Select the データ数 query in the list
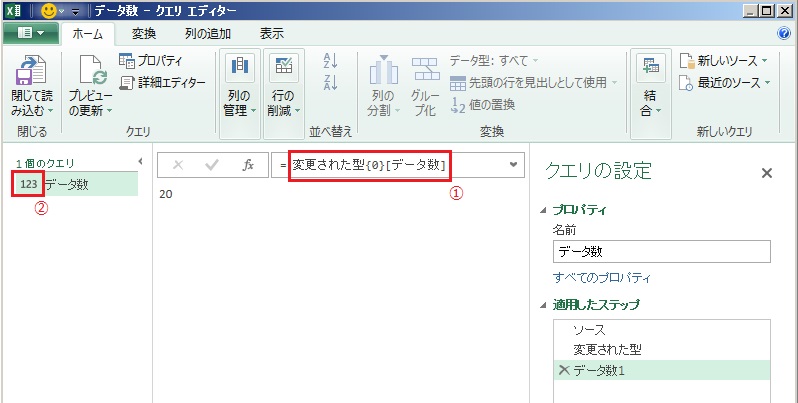Viewport: 798px width, 403px height. [x=75, y=184]
